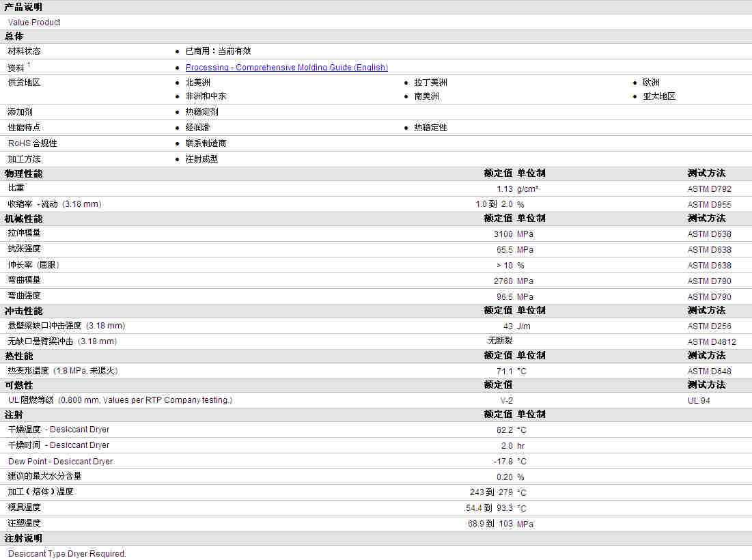The height and width of the screenshot is (560, 752).
Task: Click the 物理性能 section header
Action: point(23,173)
